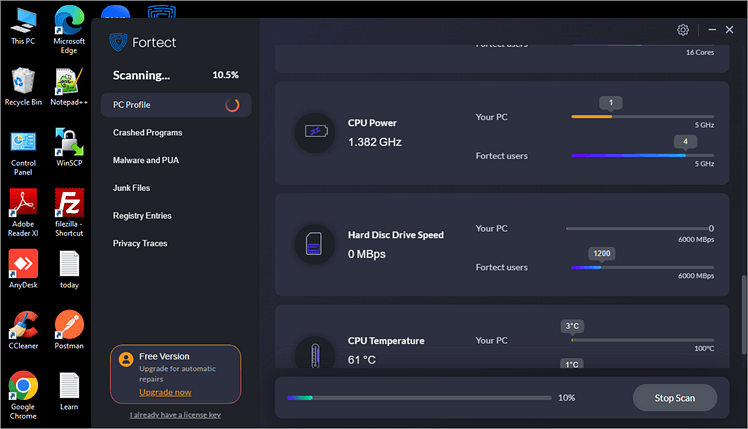The width and height of the screenshot is (748, 429).
Task: Click the Hard Disc Drive Speed icon
Action: 315,244
